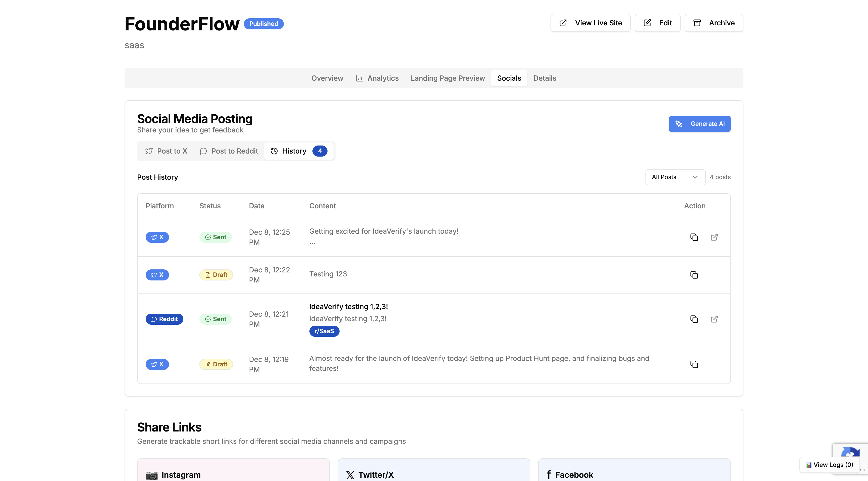Open the Landing Page Preview tab
This screenshot has width=868, height=481.
click(x=448, y=78)
